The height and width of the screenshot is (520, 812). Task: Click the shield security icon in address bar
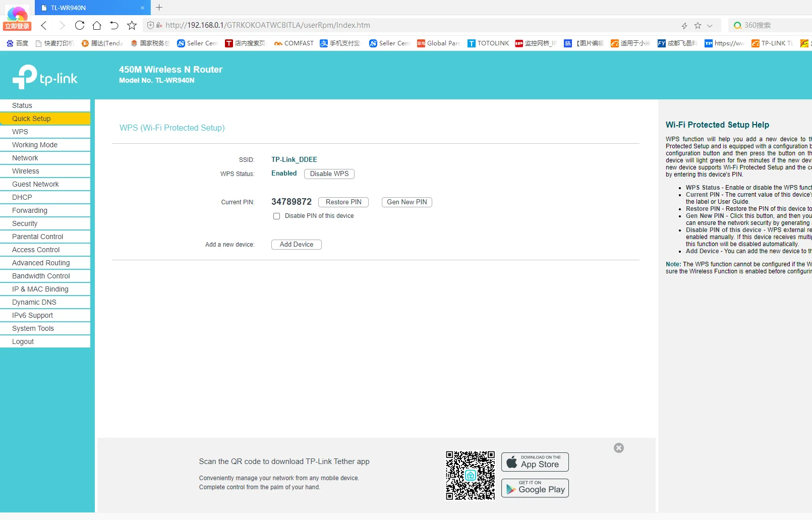click(150, 25)
